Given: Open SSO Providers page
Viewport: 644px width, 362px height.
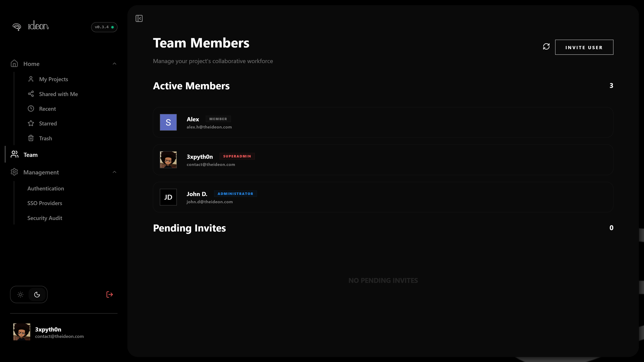Looking at the screenshot, I should coord(45,203).
